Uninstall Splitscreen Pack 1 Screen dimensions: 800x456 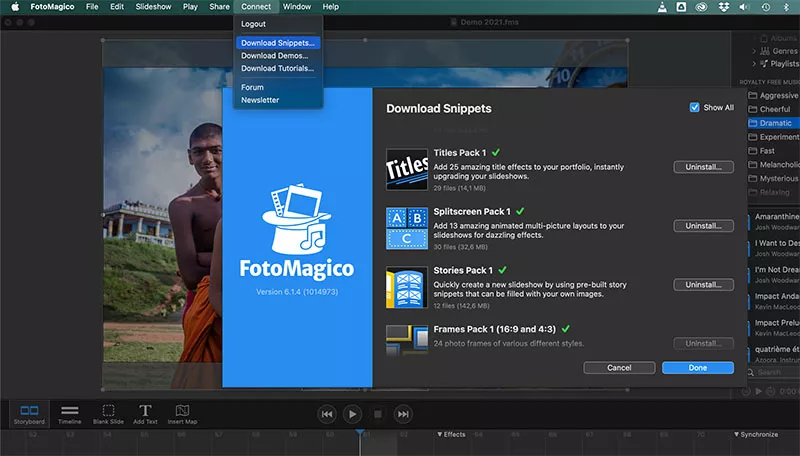[x=704, y=226]
